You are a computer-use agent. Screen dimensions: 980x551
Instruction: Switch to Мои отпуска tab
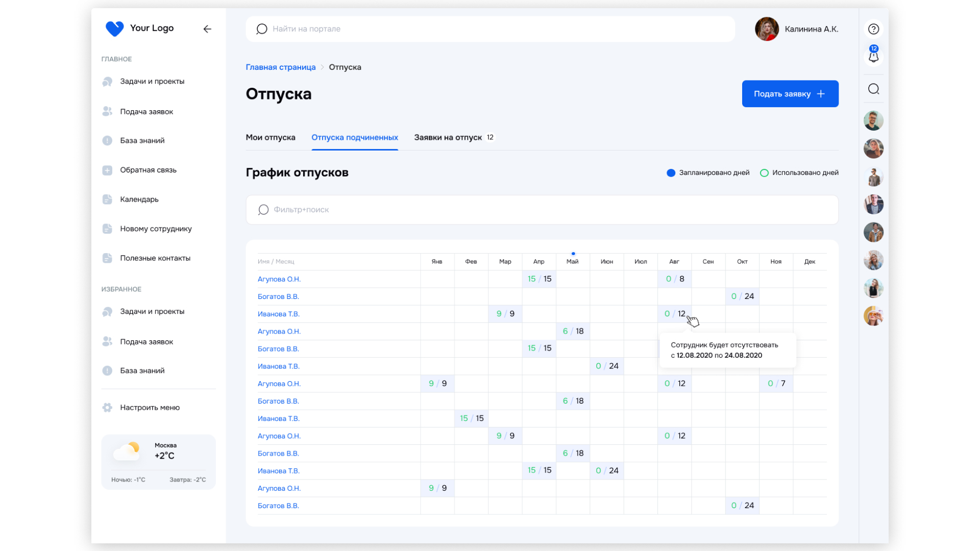pos(271,138)
